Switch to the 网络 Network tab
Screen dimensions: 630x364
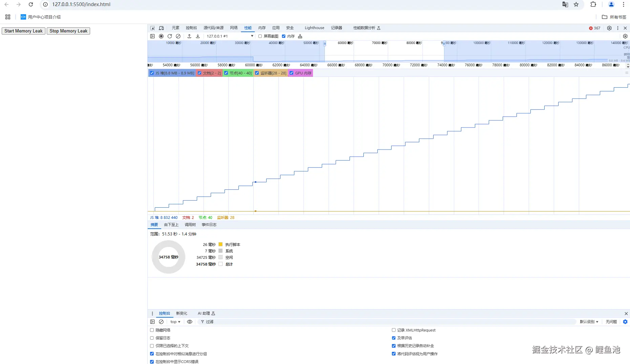click(234, 28)
